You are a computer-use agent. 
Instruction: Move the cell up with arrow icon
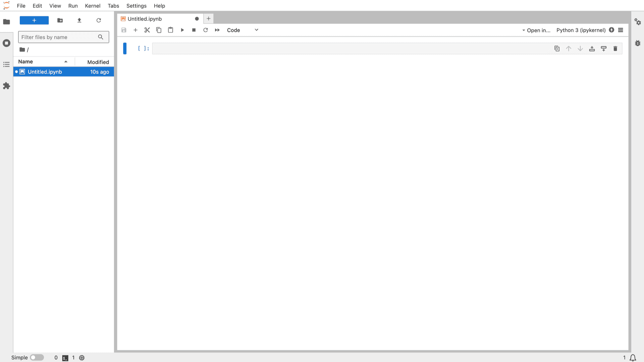[x=569, y=49]
